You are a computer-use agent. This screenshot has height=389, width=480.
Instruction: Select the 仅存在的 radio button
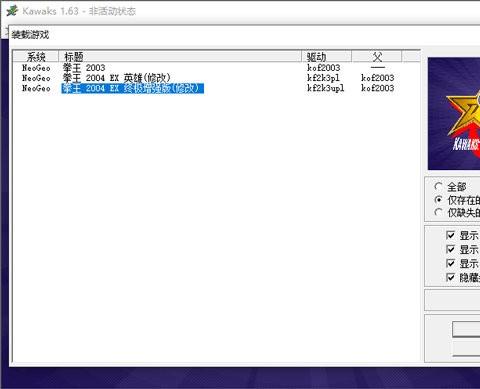click(439, 200)
